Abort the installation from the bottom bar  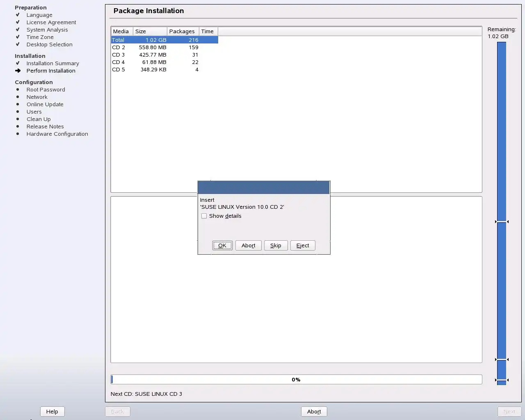point(314,411)
